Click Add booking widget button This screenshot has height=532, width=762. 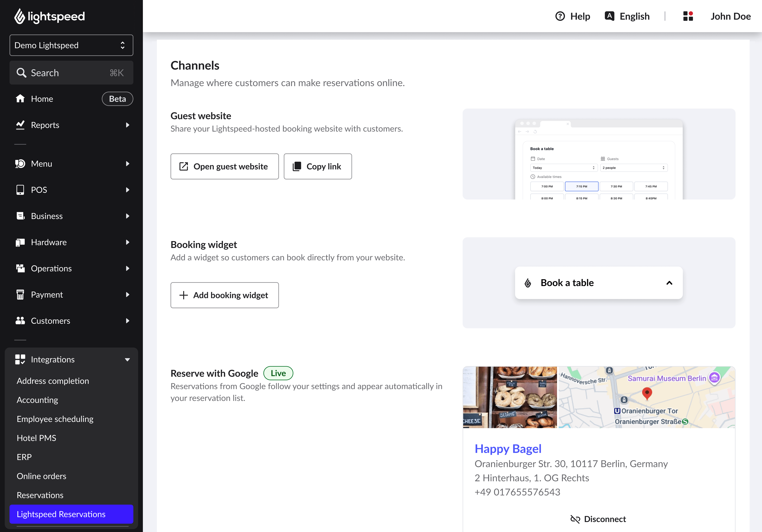point(225,295)
